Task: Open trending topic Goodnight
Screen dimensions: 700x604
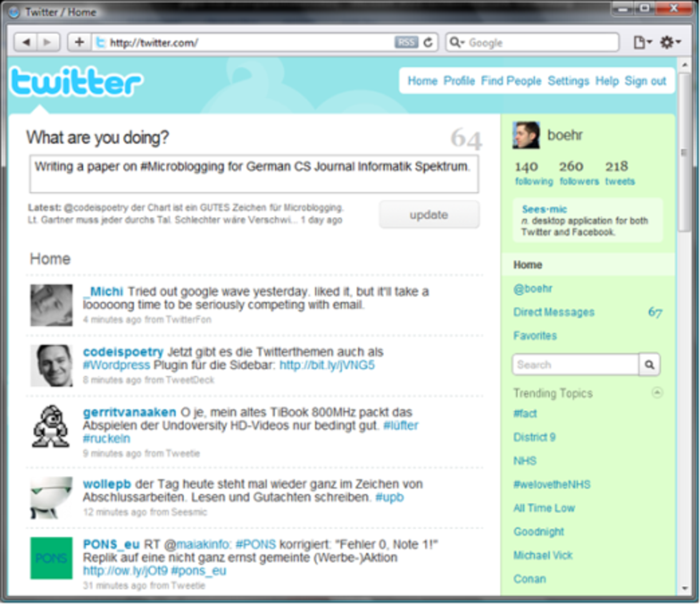Action: click(539, 532)
